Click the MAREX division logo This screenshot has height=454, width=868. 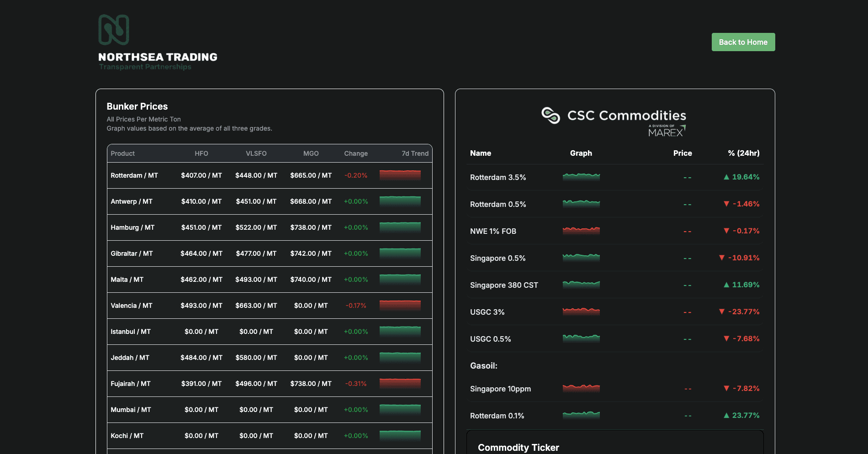667,131
